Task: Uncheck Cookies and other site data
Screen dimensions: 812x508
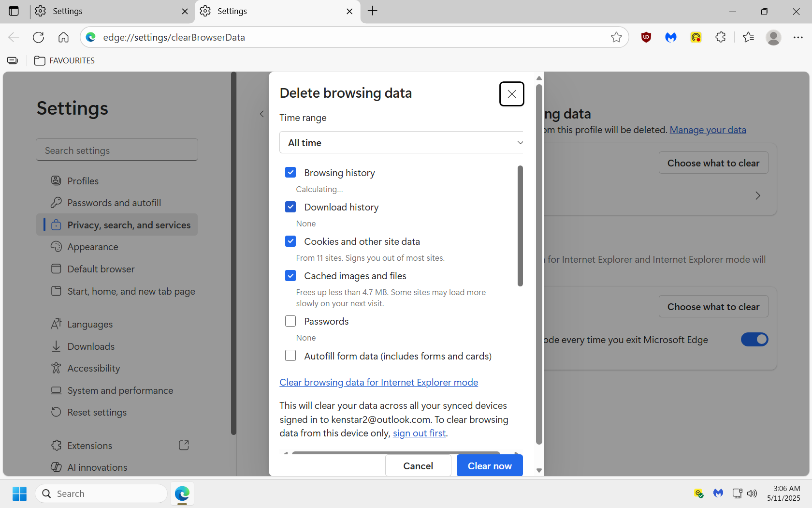Action: [290, 241]
